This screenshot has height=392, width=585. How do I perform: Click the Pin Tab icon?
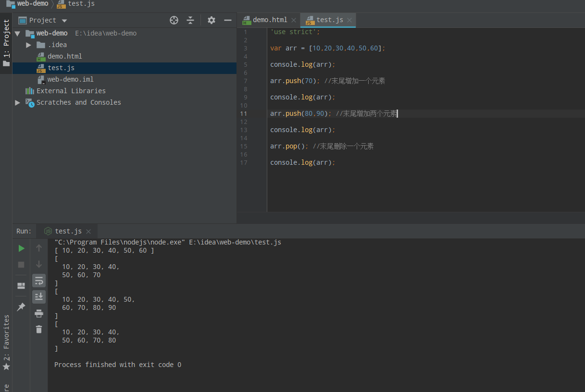coord(21,306)
